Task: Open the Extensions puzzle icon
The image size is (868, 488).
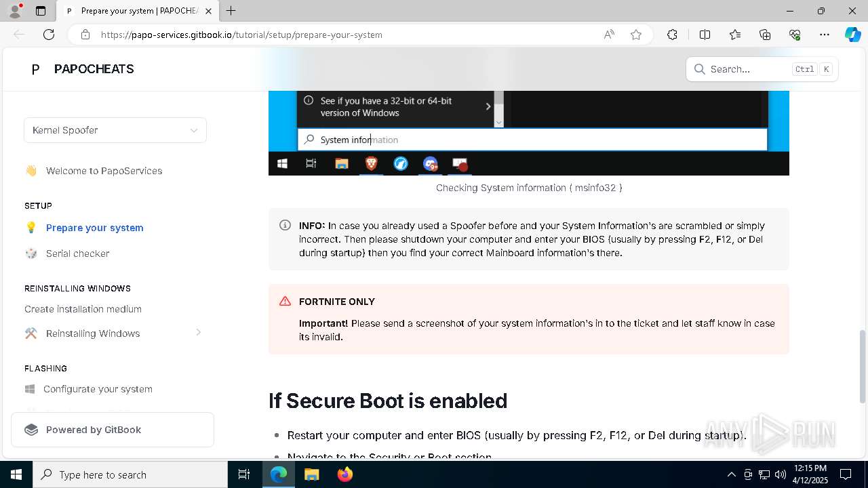Action: pyautogui.click(x=672, y=35)
